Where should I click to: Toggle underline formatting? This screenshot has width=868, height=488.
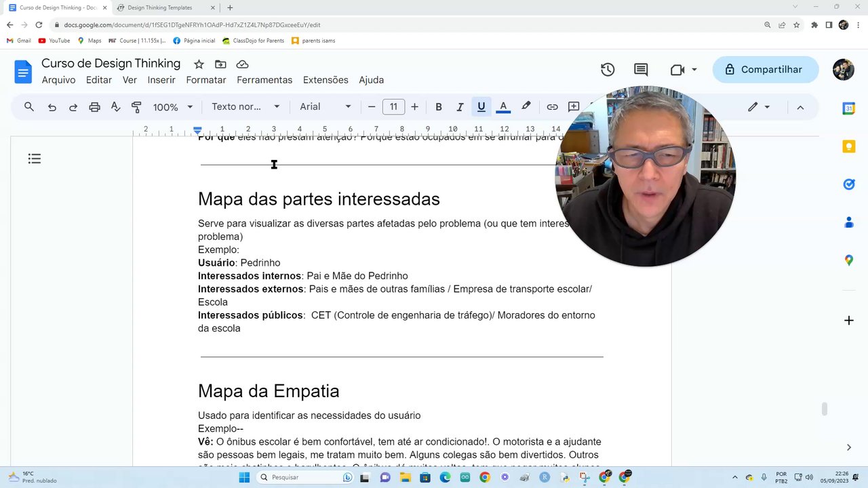pos(481,106)
